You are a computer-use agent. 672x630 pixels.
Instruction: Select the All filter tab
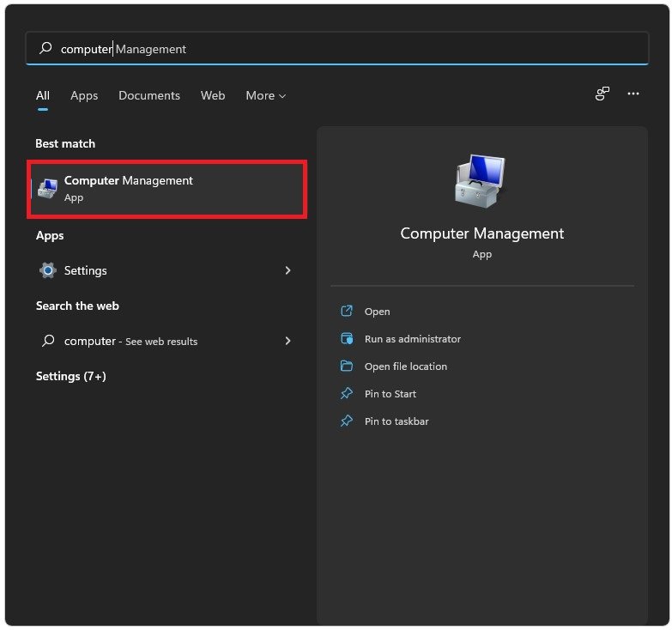pyautogui.click(x=43, y=95)
